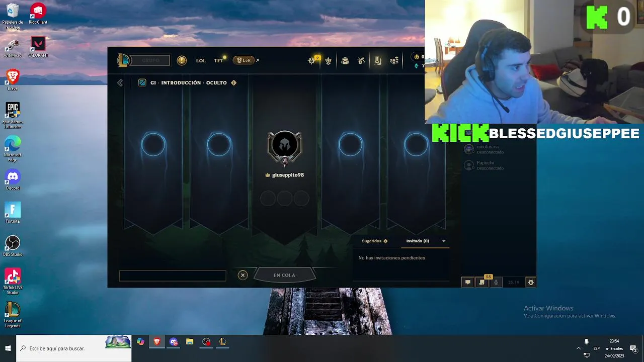
Task: Click the info diamond beside Sugeridos
Action: [x=385, y=241]
